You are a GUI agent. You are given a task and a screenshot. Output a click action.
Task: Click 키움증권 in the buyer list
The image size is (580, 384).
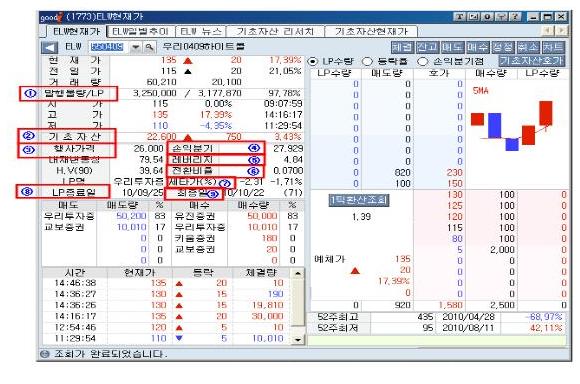pos(195,238)
